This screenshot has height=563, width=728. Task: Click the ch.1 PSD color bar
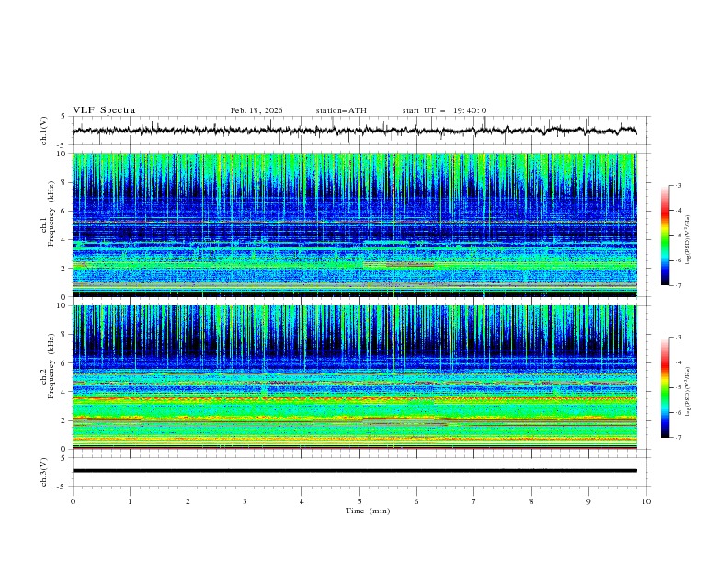pos(665,236)
